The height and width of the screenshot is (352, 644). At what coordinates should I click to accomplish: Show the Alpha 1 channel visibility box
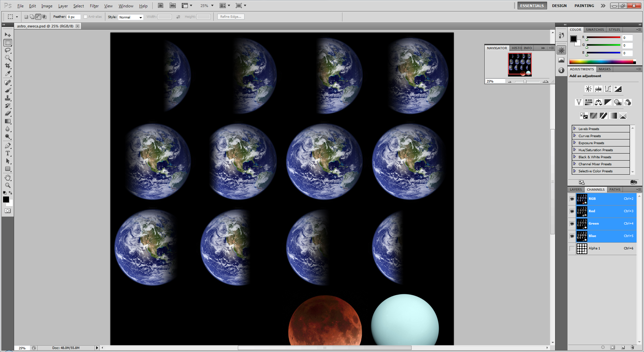(572, 248)
